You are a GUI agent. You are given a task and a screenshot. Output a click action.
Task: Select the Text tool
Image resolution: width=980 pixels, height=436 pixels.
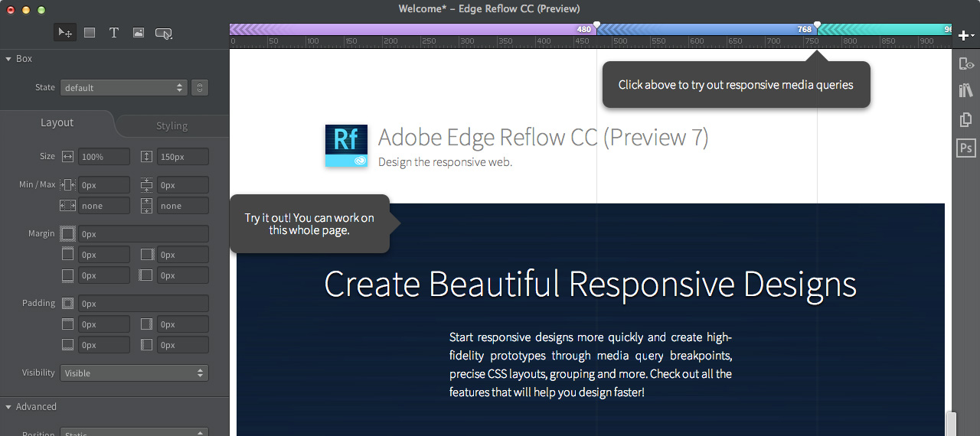pos(114,33)
